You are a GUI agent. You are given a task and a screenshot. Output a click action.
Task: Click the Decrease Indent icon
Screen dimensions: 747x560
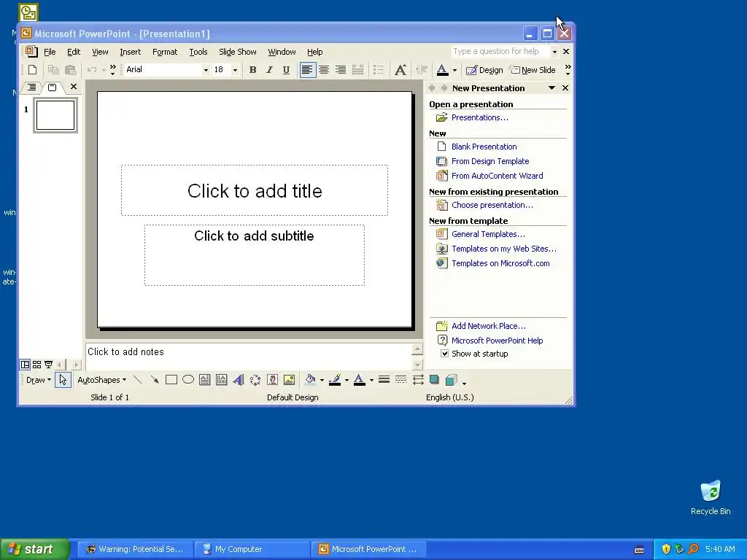click(422, 69)
